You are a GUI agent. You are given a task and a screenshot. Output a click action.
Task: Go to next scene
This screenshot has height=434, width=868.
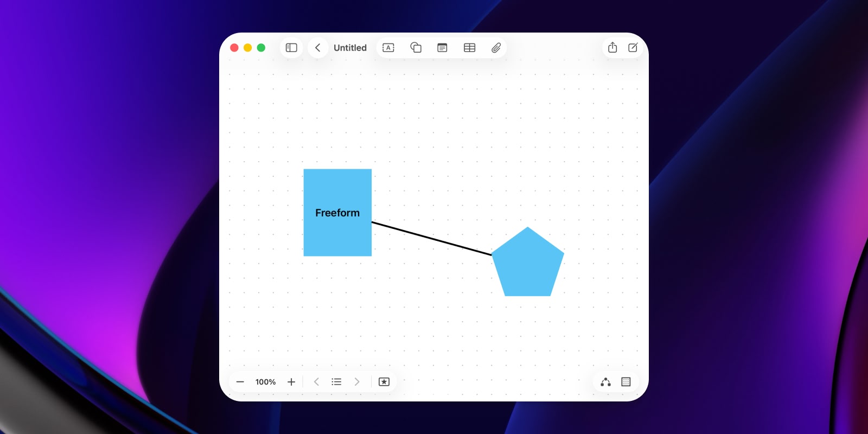click(357, 382)
